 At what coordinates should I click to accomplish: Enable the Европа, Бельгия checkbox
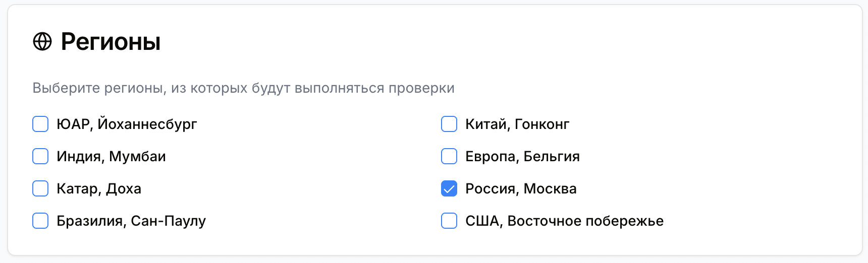click(449, 156)
